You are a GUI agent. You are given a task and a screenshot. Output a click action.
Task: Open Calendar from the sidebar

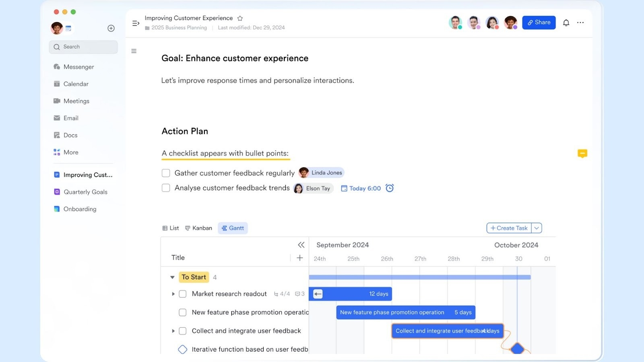coord(71,84)
